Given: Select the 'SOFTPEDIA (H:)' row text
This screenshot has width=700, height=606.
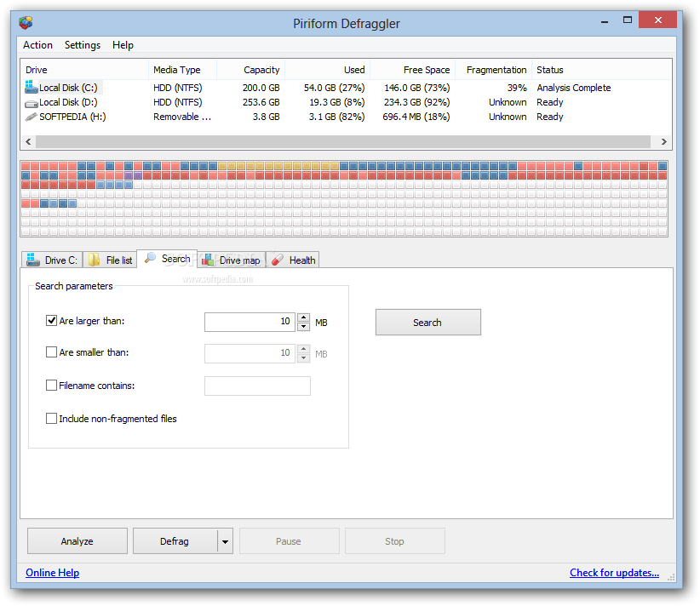Looking at the screenshot, I should tap(72, 117).
